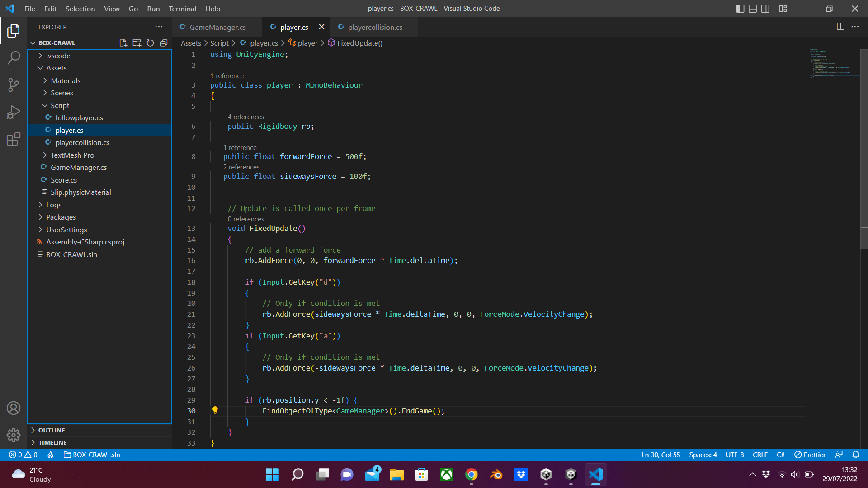Collapse all folders in Explorer
This screenshot has height=488, width=868.
[164, 42]
